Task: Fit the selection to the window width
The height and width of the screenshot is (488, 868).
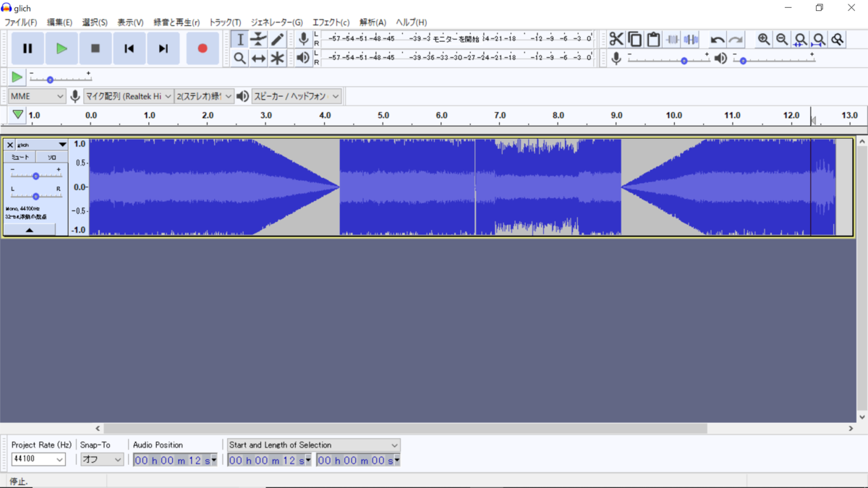Action: [x=801, y=39]
